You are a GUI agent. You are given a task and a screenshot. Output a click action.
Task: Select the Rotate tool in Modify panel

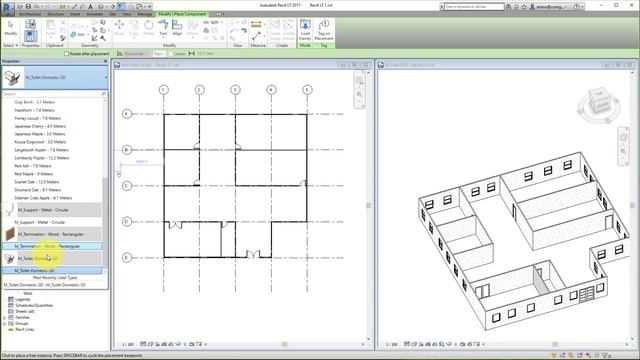149,28
